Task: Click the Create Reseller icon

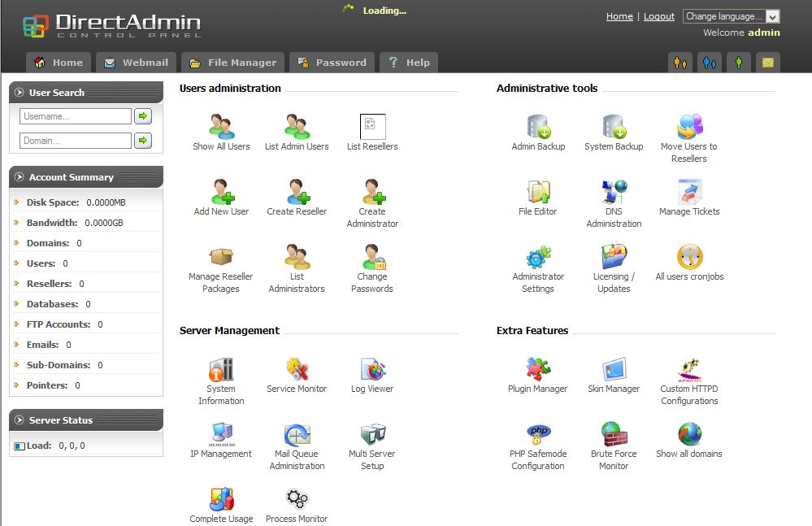Action: click(297, 193)
